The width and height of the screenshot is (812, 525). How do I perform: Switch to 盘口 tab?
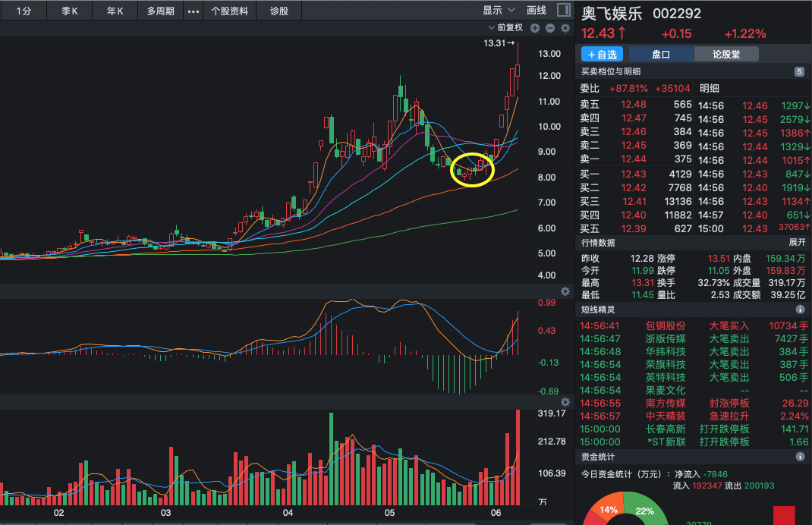[661, 55]
